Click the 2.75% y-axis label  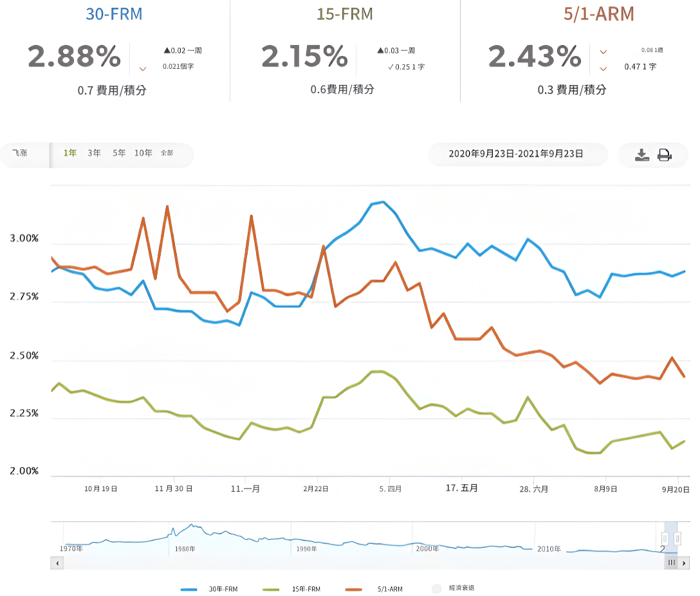click(x=24, y=296)
